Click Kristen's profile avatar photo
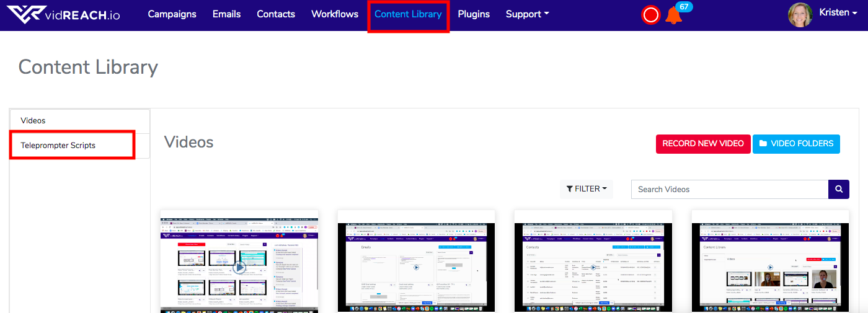This screenshot has height=313, width=868. click(x=800, y=14)
